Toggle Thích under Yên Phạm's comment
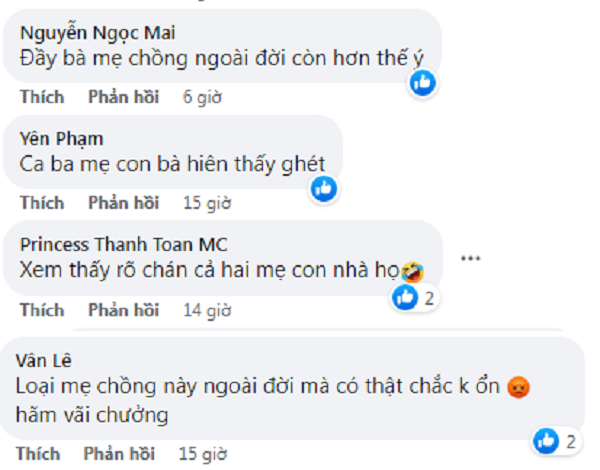This screenshot has height=470, width=600. [x=42, y=203]
